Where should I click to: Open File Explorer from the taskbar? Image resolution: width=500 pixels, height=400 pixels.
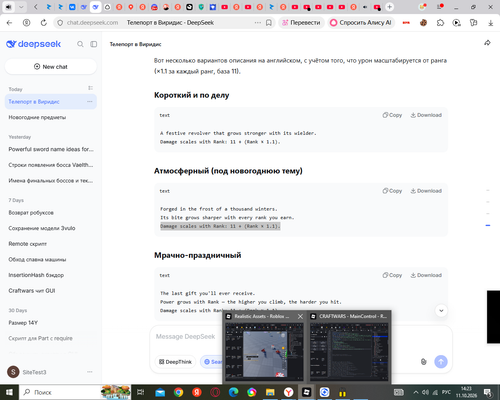point(270,392)
